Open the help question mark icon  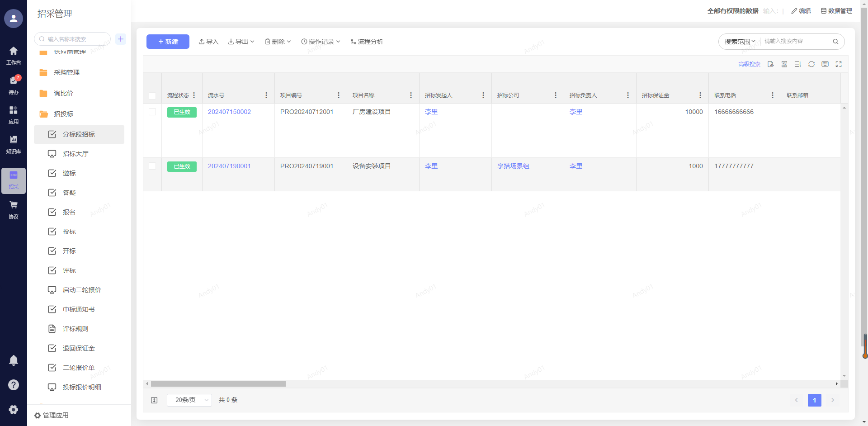(14, 385)
